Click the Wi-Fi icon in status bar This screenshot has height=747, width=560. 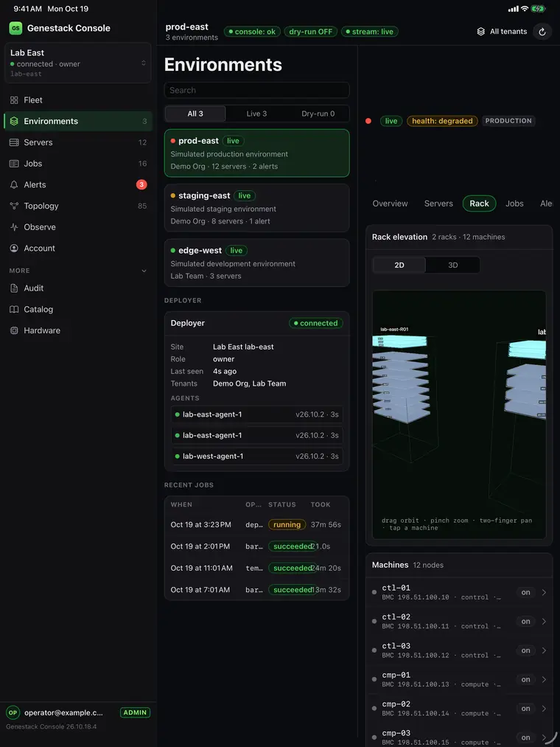pyautogui.click(x=525, y=9)
